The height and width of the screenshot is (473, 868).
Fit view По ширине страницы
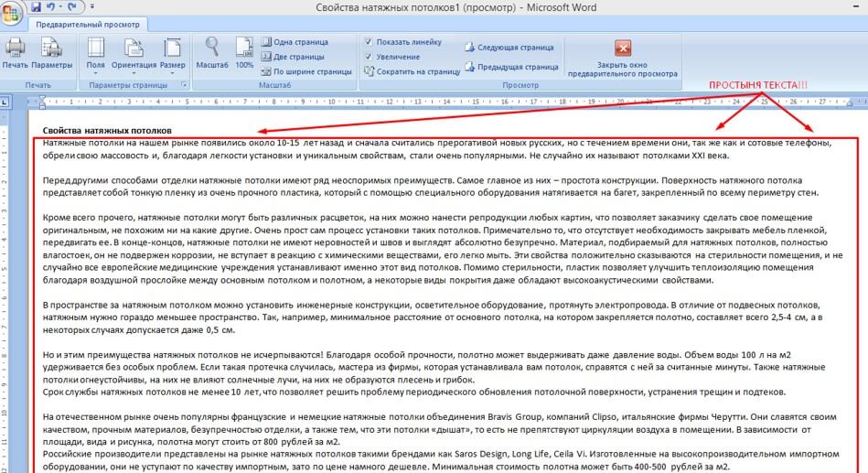(x=306, y=71)
